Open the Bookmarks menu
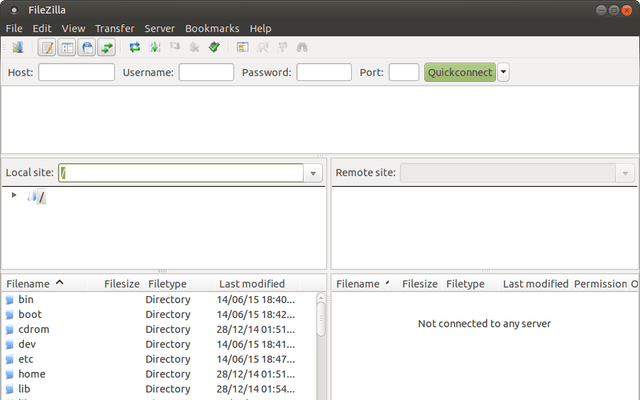The height and width of the screenshot is (400, 640). [212, 29]
